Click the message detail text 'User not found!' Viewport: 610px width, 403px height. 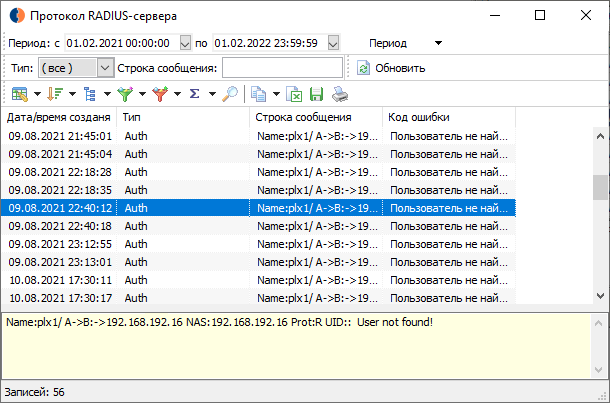[x=394, y=322]
